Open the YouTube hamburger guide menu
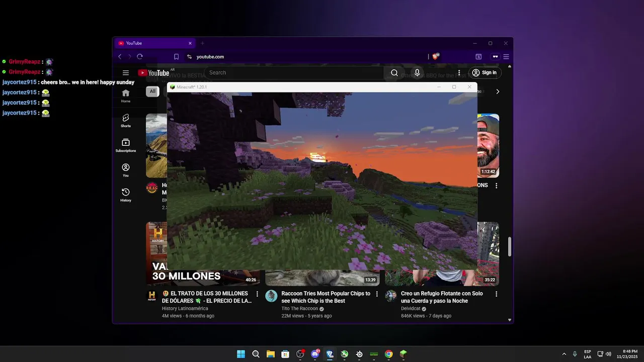 [x=126, y=73]
